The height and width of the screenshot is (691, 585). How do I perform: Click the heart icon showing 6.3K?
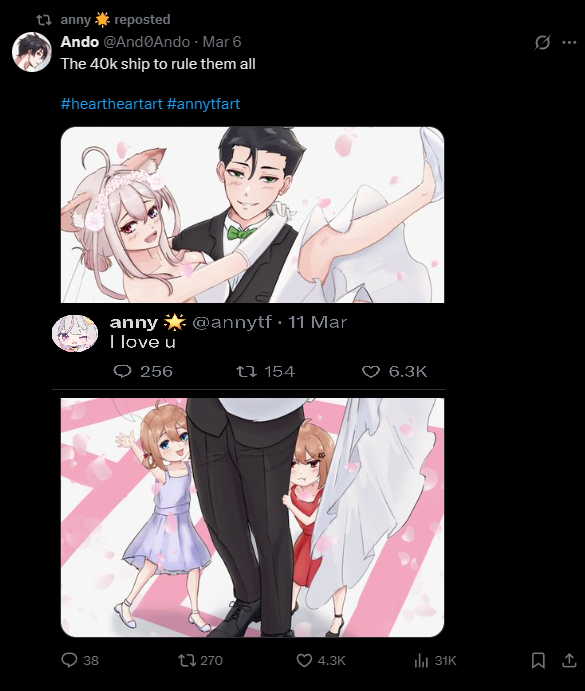coord(371,372)
